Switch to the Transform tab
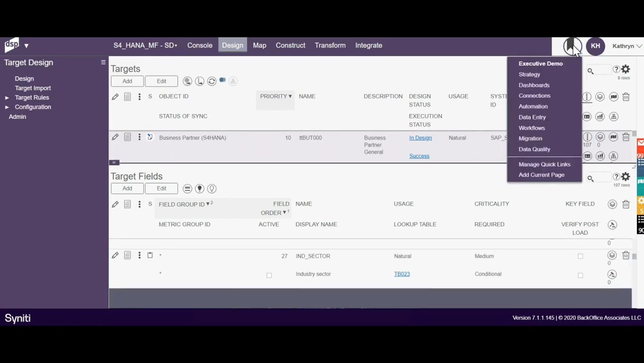Screen dimensions: 644x363 pos(330,45)
